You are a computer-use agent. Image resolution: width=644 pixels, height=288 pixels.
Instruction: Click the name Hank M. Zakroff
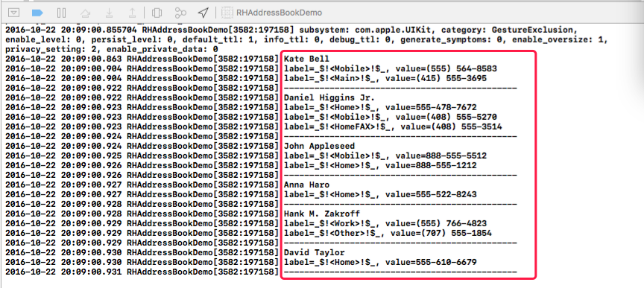[x=321, y=214]
